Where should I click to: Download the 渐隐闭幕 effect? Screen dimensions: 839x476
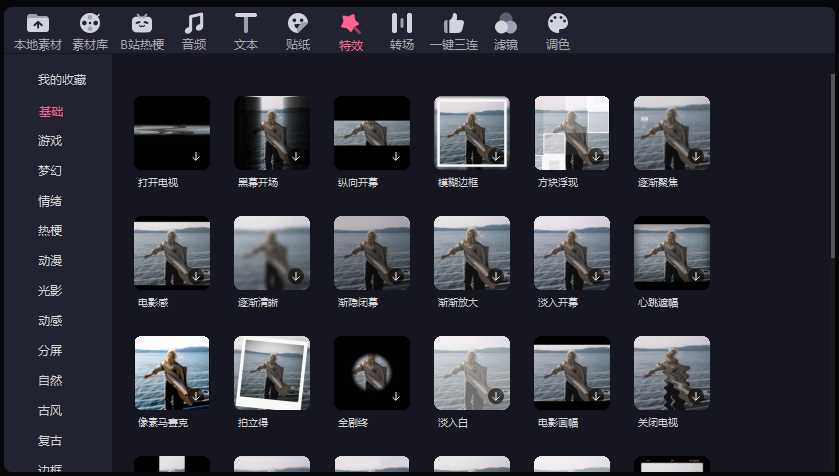coord(396,276)
